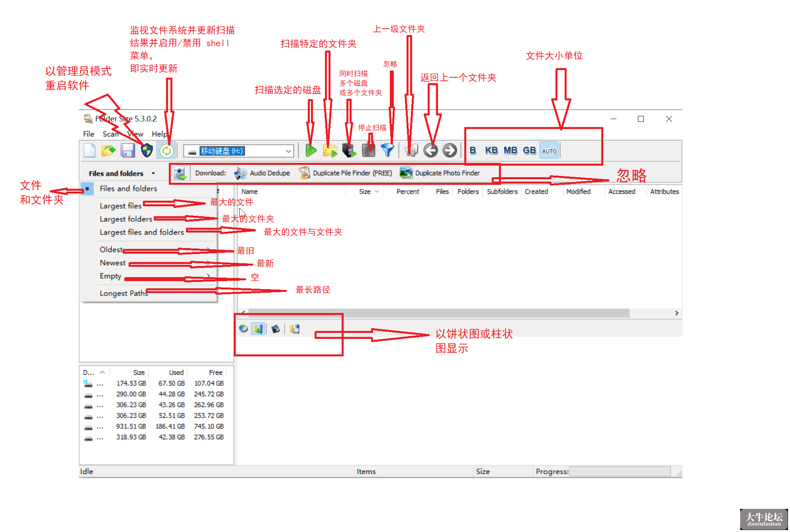Choose Largest folders from the list
The image size is (790, 532).
click(126, 219)
